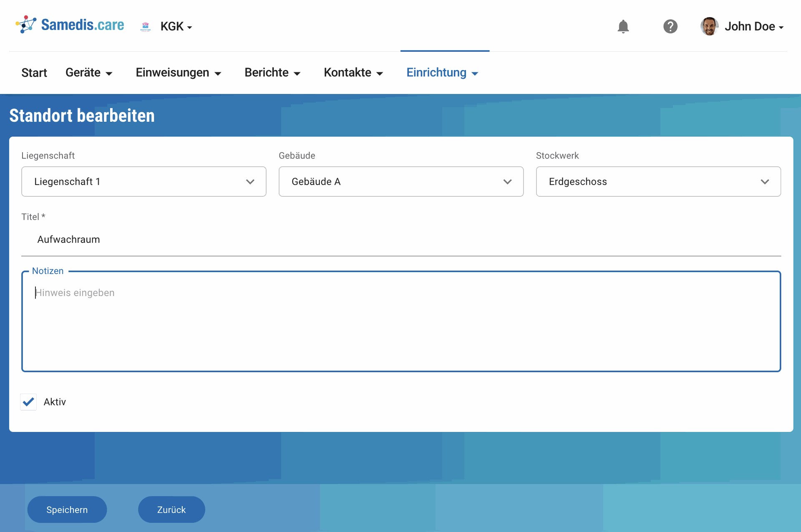
Task: Click the Zurück button
Action: pyautogui.click(x=171, y=509)
